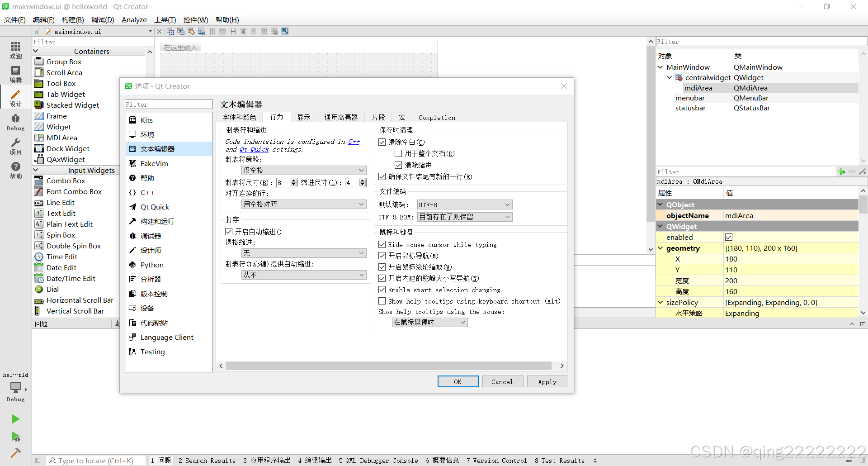The width and height of the screenshot is (868, 466).
Task: Click the Type to locate search field
Action: tap(97, 461)
